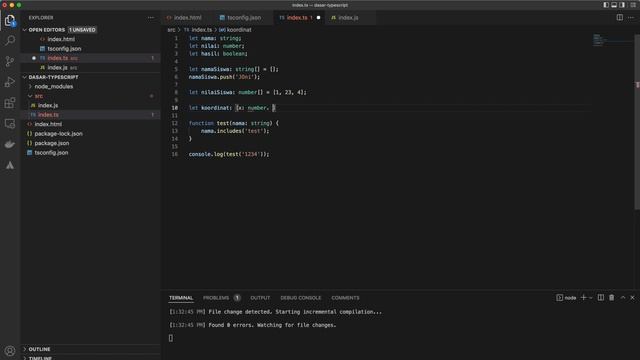
Task: Open the Source Control view icon
Action: 10,61
